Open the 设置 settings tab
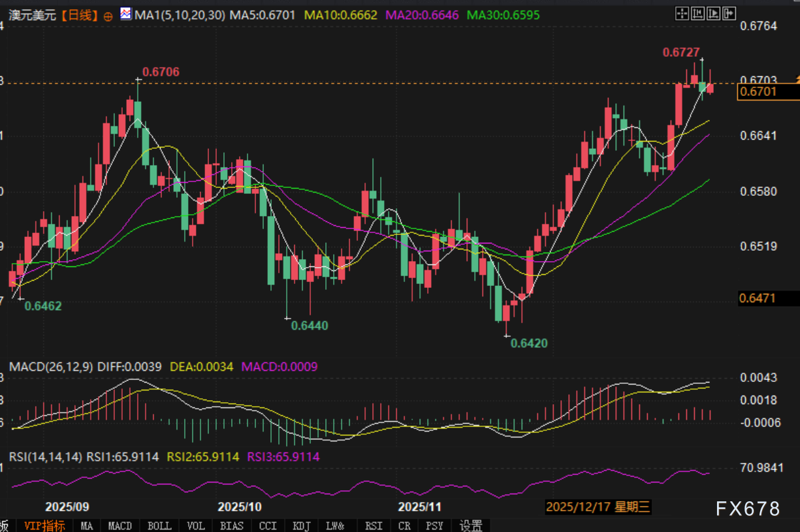800x532 pixels. (471, 525)
